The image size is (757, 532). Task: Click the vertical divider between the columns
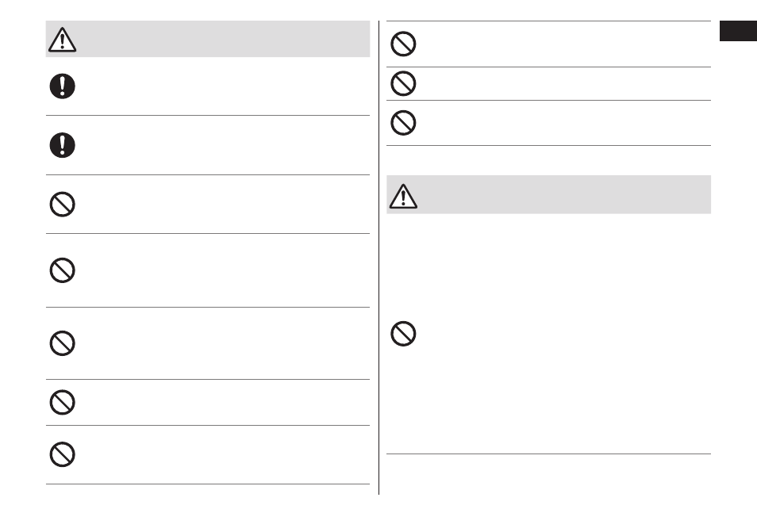point(379,258)
